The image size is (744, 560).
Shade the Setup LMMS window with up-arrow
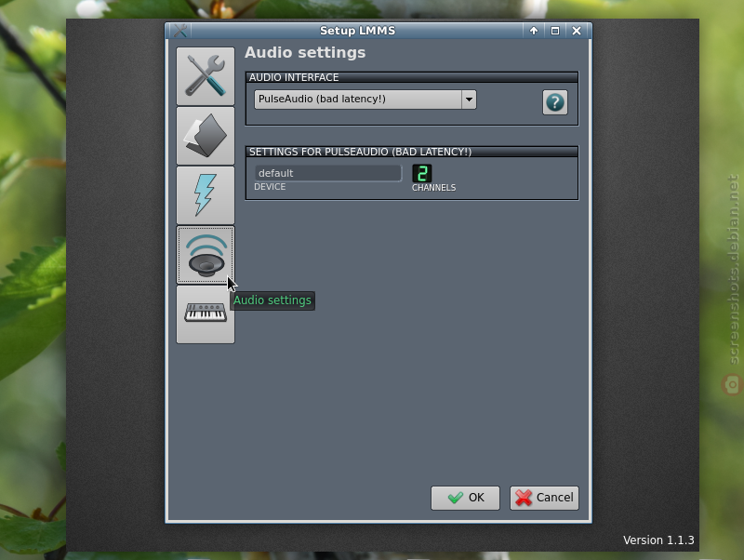point(533,31)
